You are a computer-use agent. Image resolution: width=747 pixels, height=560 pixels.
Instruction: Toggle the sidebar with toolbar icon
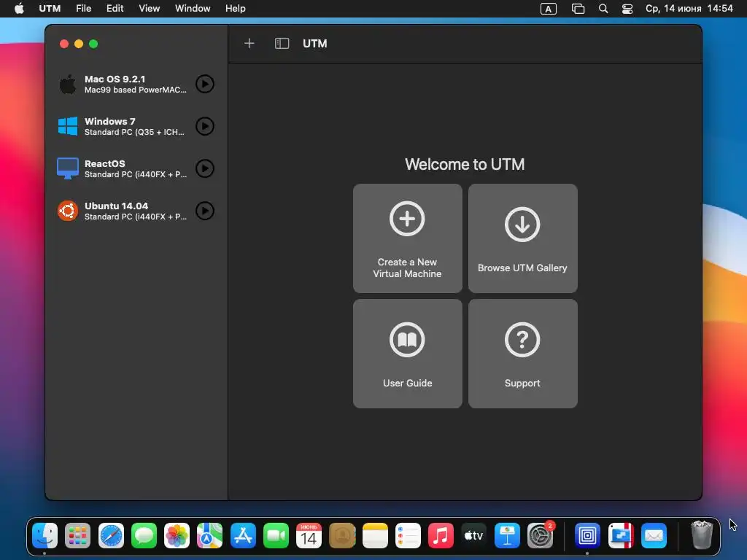[282, 43]
